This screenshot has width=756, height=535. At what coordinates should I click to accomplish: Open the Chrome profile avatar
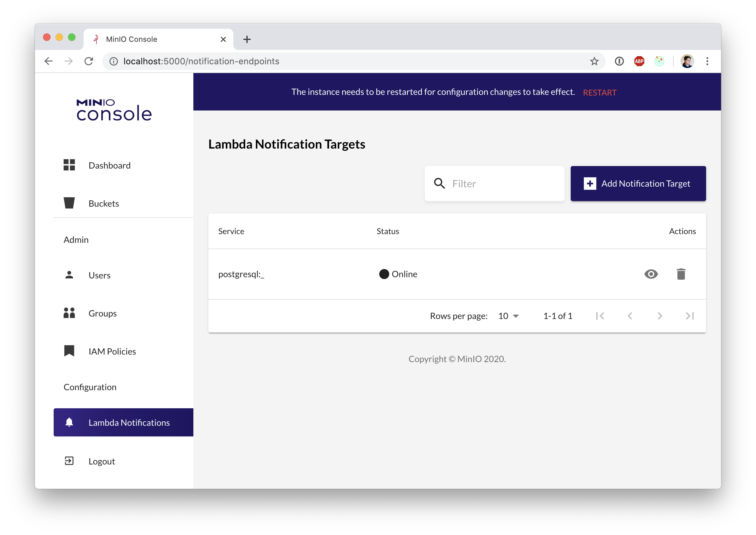click(687, 61)
